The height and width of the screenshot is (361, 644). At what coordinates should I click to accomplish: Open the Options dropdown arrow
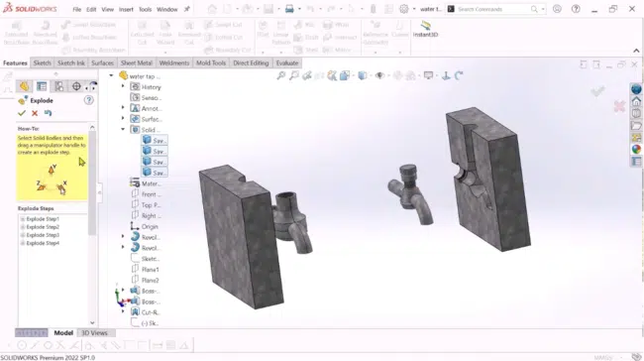click(x=414, y=9)
